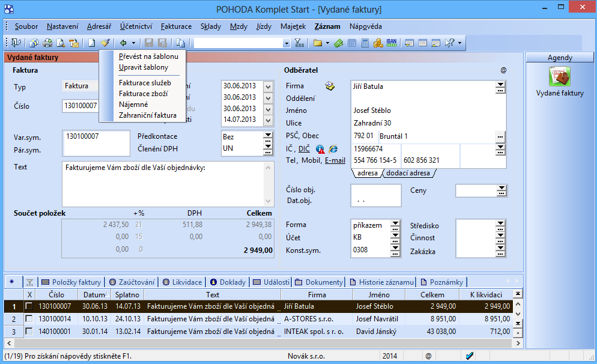
Task: Create a new record with blank page icon
Action: [92, 43]
